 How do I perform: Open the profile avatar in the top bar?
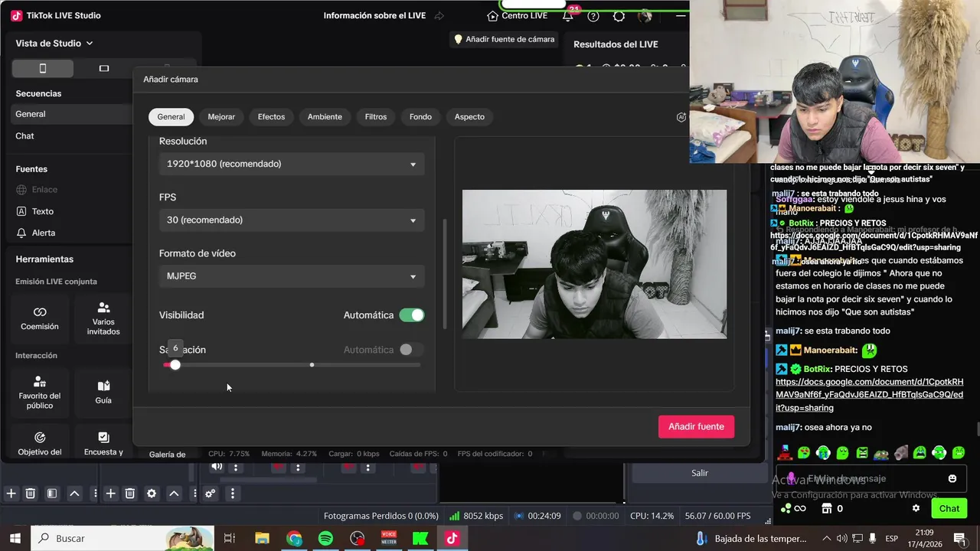[645, 16]
